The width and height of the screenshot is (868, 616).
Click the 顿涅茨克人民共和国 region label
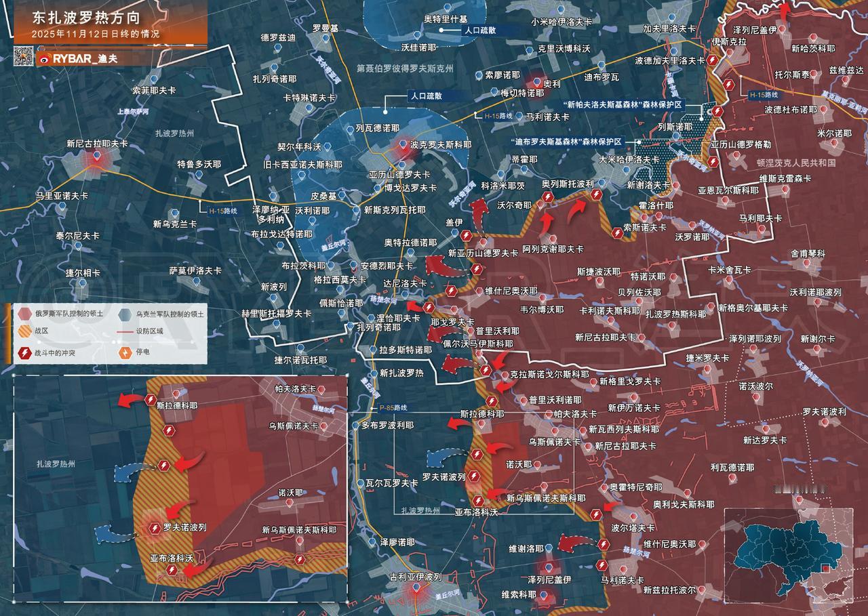(x=797, y=163)
